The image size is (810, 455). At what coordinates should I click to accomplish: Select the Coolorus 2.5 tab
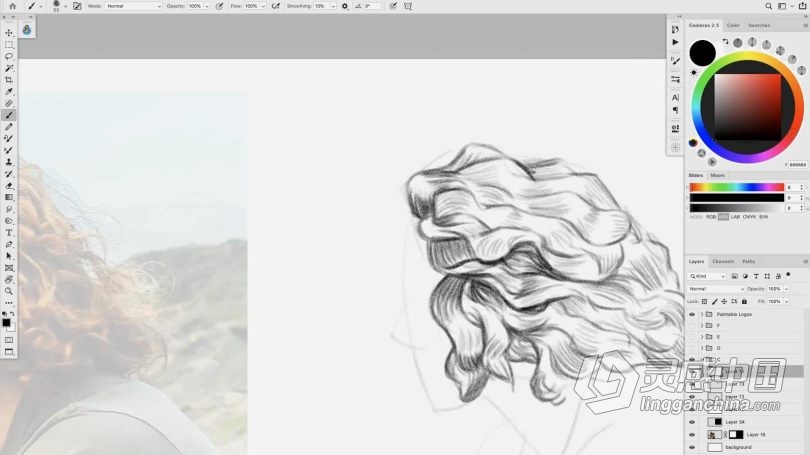click(x=704, y=25)
